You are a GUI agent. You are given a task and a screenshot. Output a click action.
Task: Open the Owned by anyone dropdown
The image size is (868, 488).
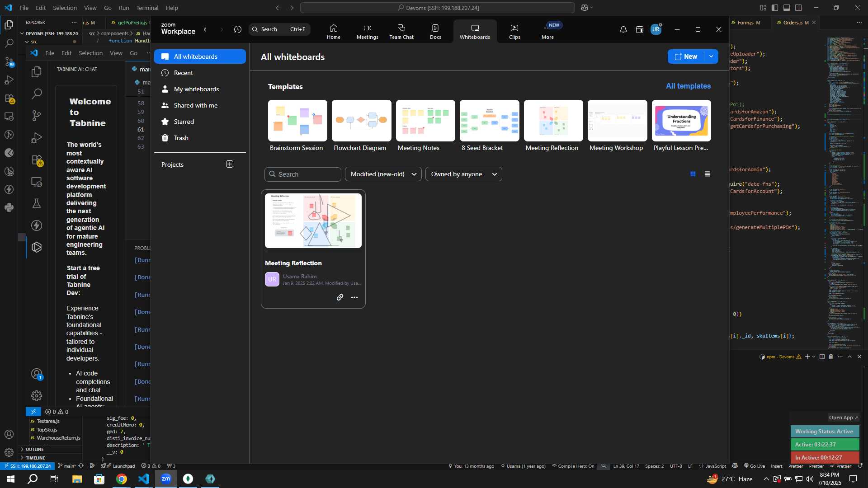point(463,174)
